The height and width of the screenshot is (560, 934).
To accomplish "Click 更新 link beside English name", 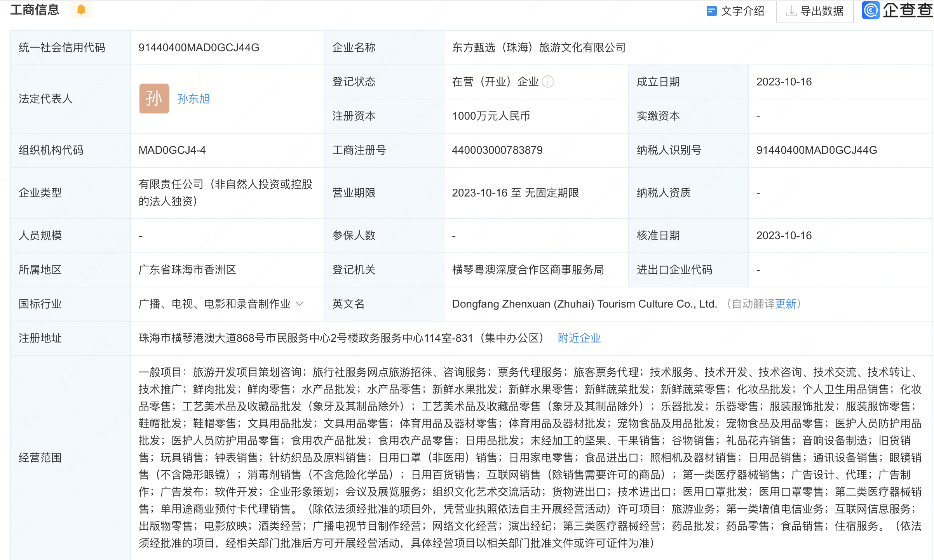I will pyautogui.click(x=786, y=304).
